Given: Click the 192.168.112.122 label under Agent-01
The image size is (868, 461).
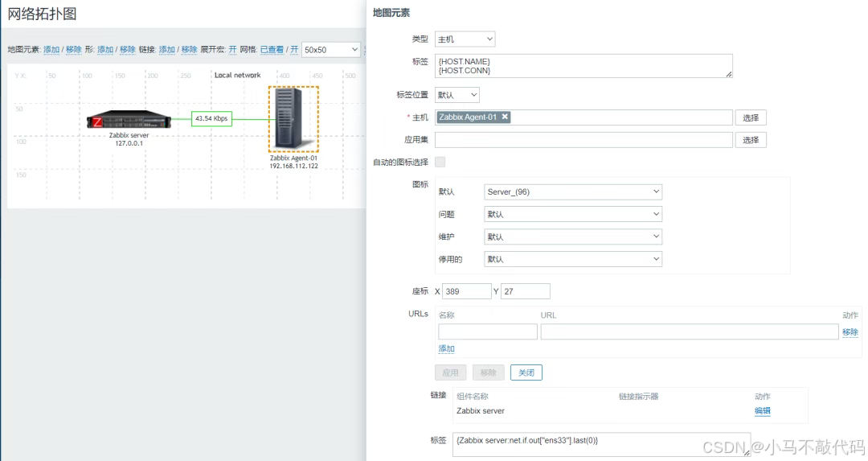Looking at the screenshot, I should pos(294,166).
